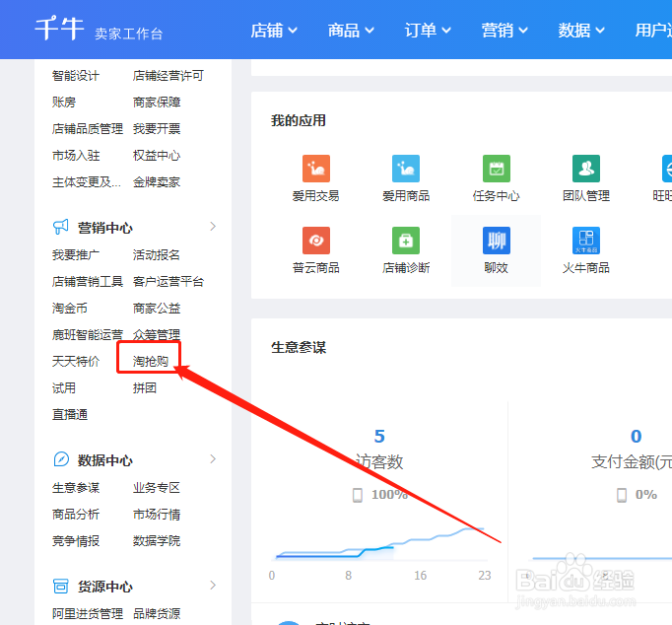The image size is (672, 625).
Task: Open the 店铺诊断 app icon
Action: point(406,241)
